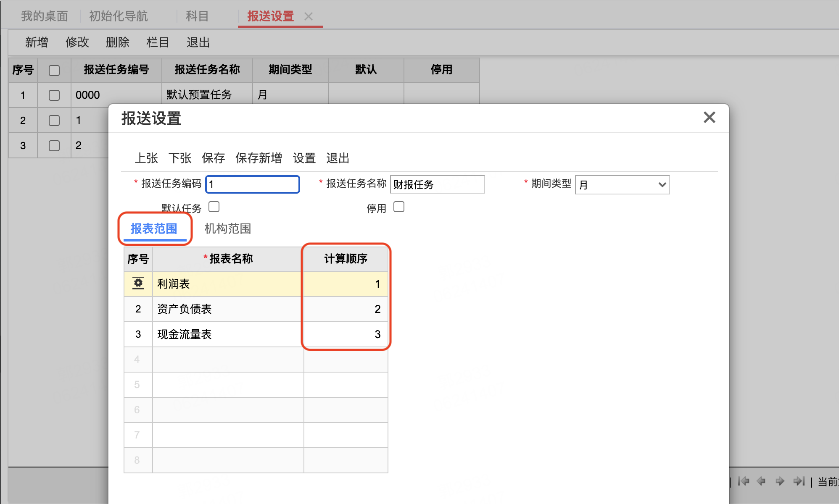The width and height of the screenshot is (839, 504).
Task: Switch to the 机构范围 tab
Action: pos(227,228)
